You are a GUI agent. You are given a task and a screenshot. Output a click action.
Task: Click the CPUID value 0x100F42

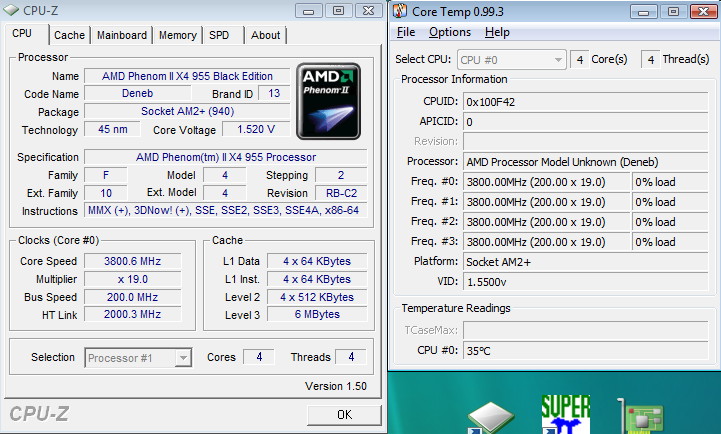585,102
